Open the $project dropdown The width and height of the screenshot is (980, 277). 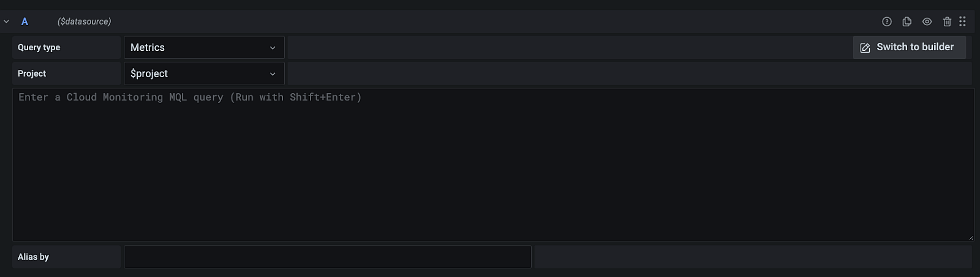point(196,74)
